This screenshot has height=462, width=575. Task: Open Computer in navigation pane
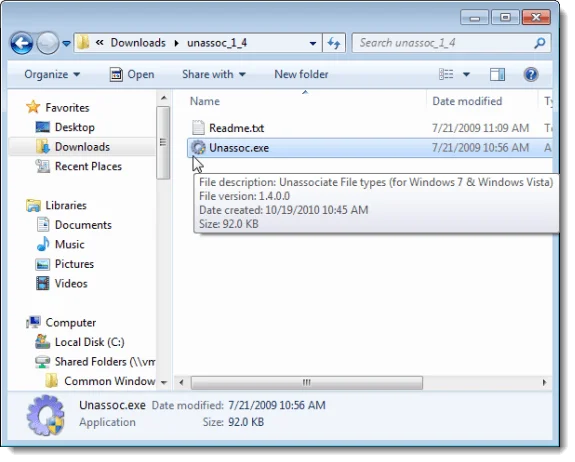(x=70, y=323)
